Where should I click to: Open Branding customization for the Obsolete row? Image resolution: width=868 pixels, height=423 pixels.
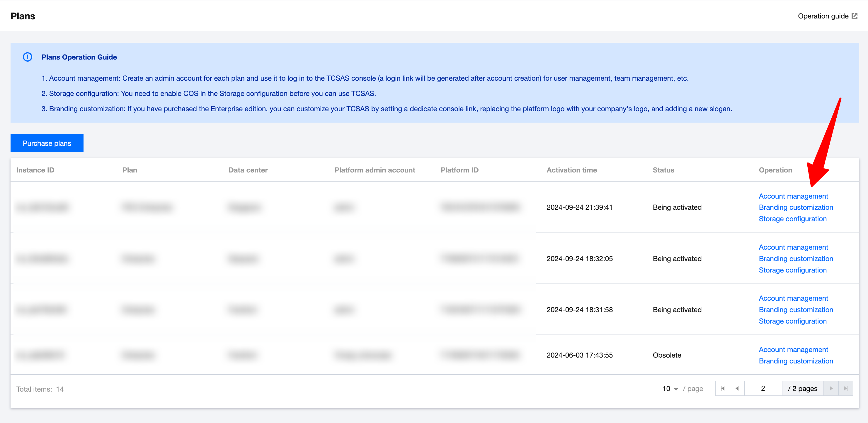(796, 361)
